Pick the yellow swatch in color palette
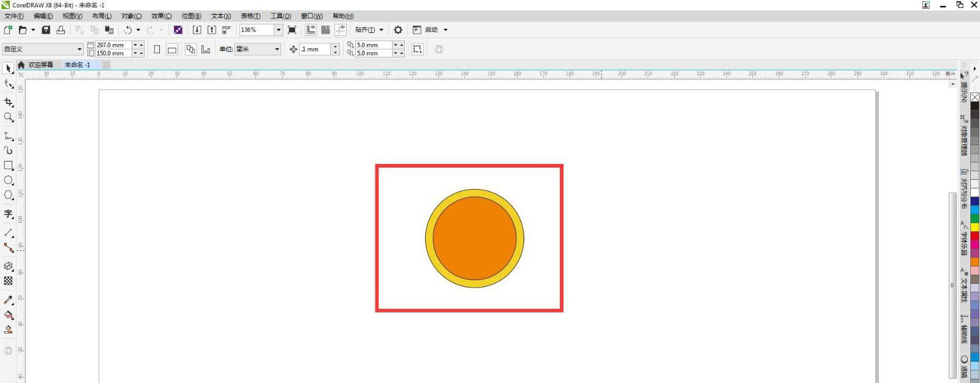The width and height of the screenshot is (980, 383). click(x=974, y=228)
